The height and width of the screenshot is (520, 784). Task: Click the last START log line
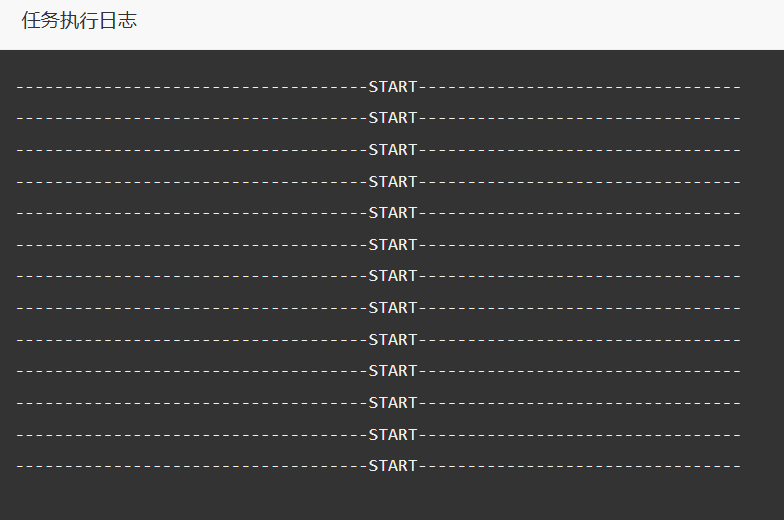pos(378,466)
